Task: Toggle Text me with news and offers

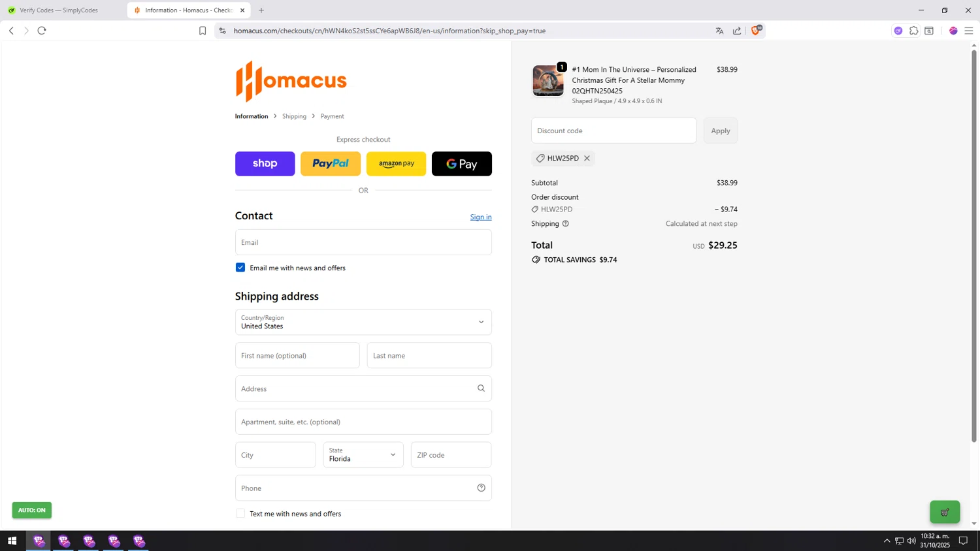Action: click(240, 514)
